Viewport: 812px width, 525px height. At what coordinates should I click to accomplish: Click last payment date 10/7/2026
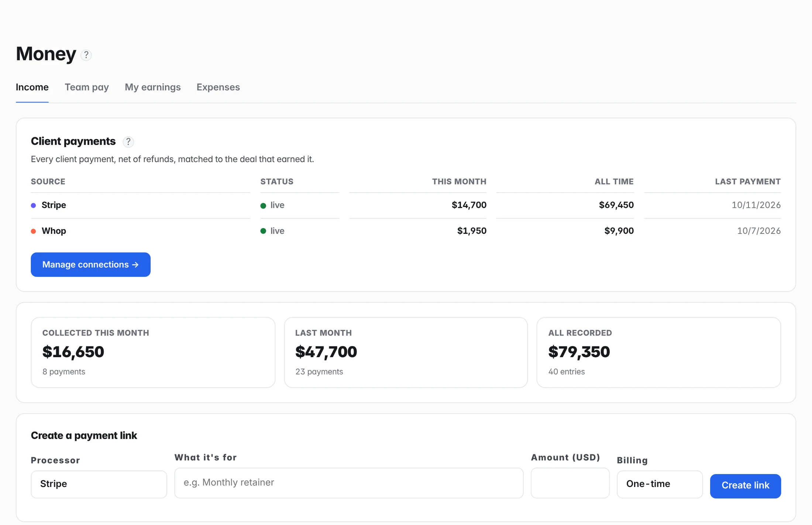click(x=759, y=231)
